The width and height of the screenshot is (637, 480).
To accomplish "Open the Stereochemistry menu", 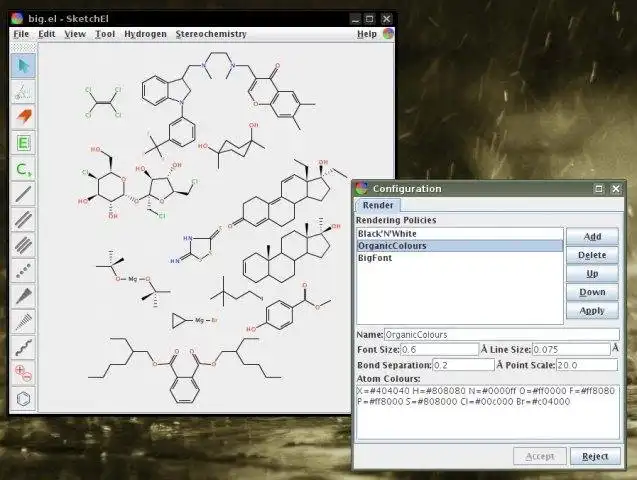I will (x=211, y=34).
